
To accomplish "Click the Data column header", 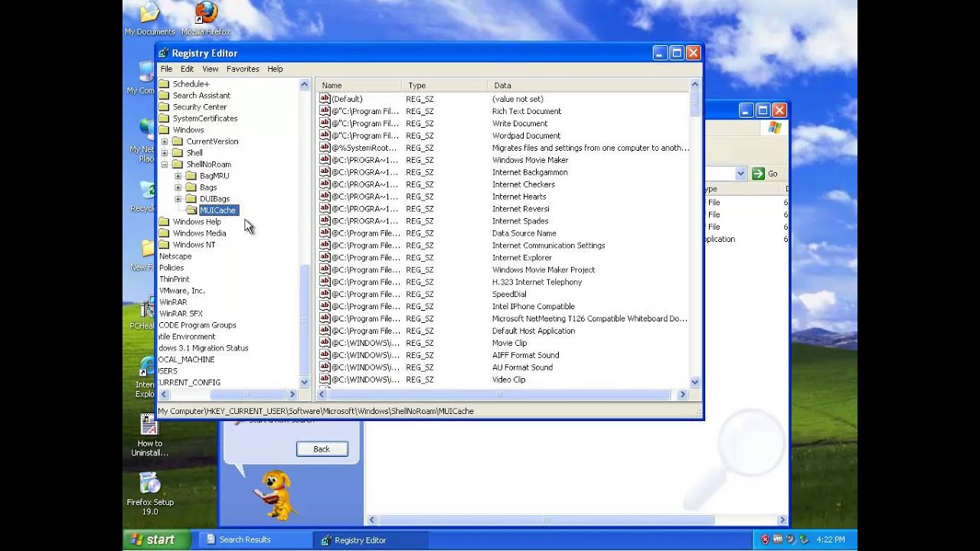I will click(588, 85).
